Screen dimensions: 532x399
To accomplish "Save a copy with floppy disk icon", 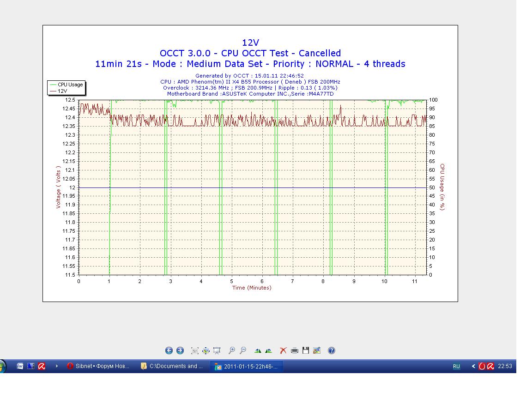I will [306, 351].
